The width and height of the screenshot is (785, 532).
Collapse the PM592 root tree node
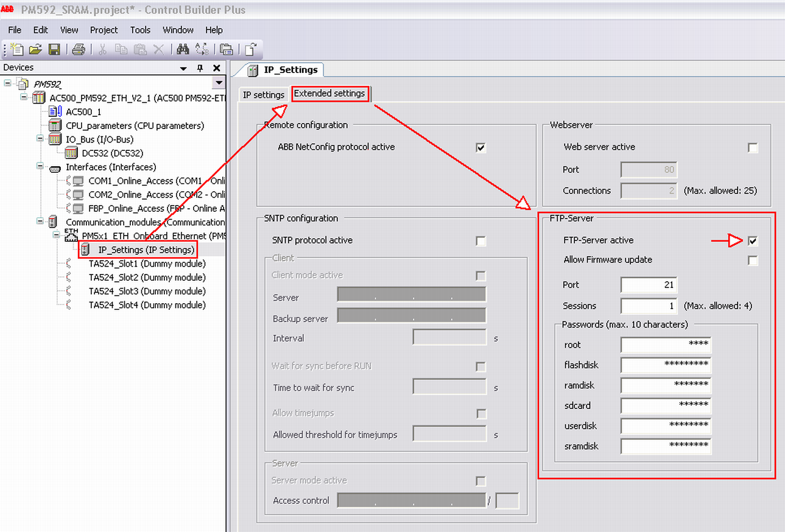point(8,83)
